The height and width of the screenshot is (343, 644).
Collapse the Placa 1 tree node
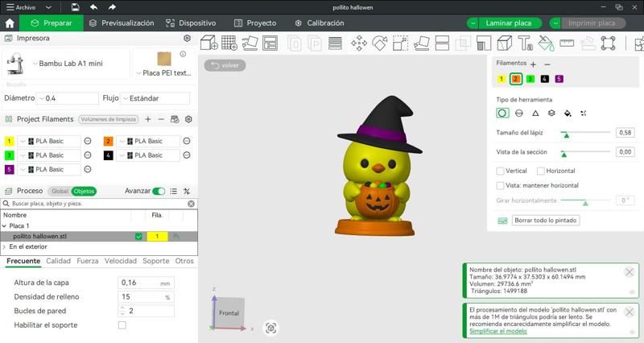(5, 226)
